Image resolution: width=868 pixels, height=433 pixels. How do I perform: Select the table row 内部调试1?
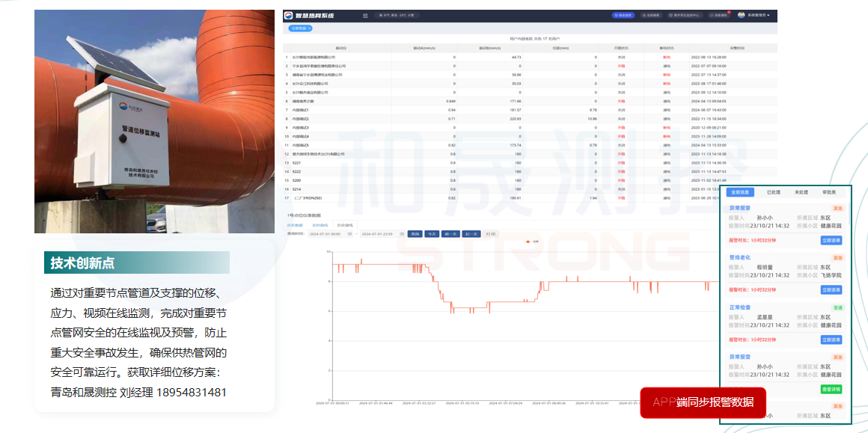pyautogui.click(x=530, y=110)
